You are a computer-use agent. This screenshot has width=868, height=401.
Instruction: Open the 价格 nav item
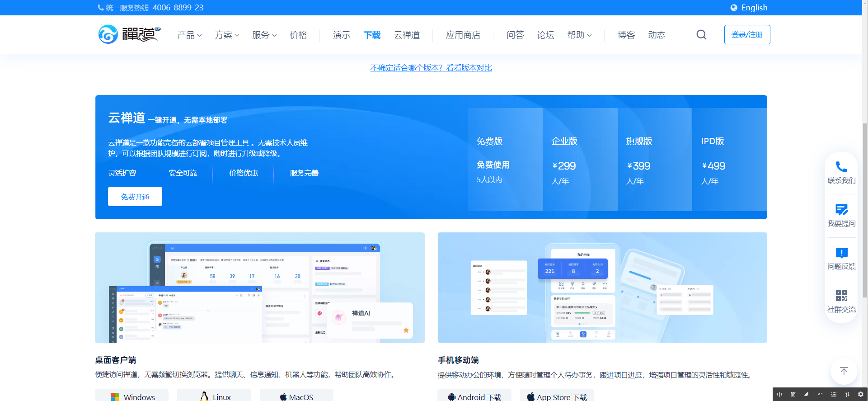click(298, 35)
